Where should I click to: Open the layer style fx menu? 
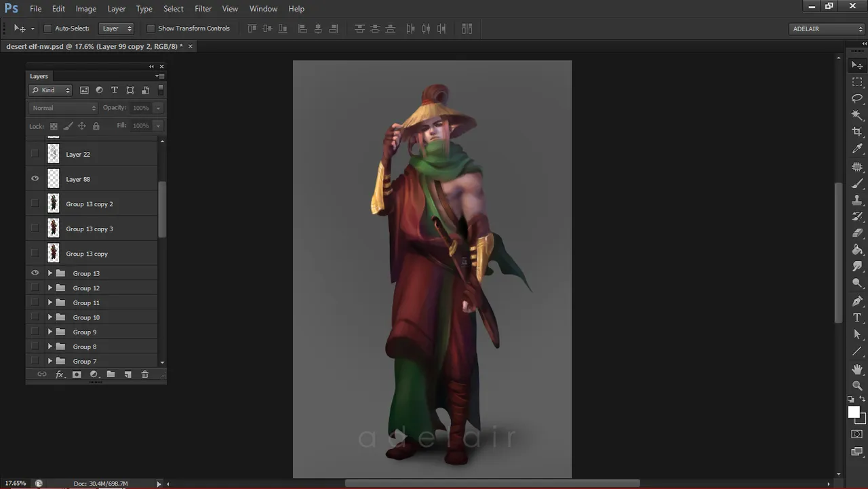pos(60,374)
